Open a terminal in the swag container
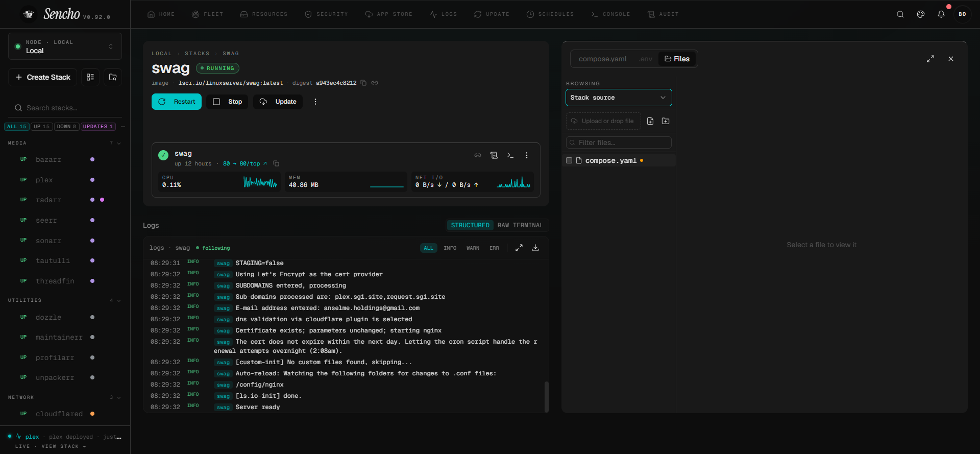 [x=510, y=155]
